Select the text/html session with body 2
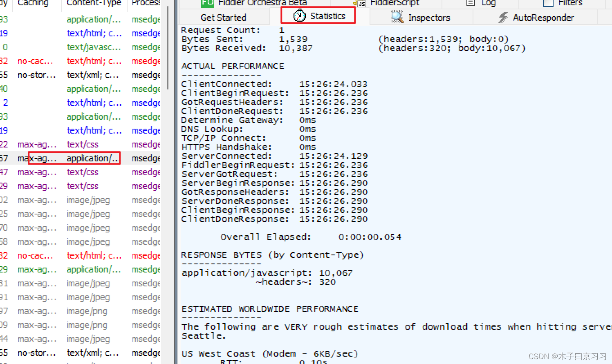 pyautogui.click(x=81, y=103)
